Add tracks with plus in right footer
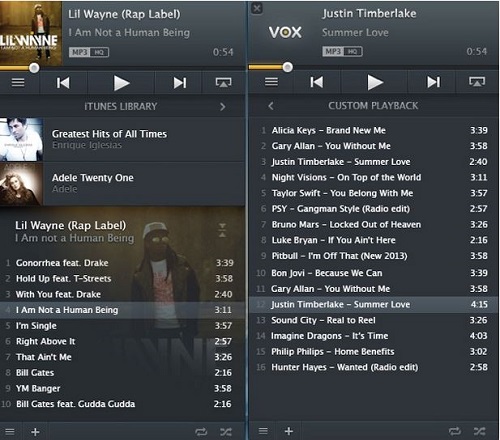The image size is (500, 440). [x=289, y=431]
